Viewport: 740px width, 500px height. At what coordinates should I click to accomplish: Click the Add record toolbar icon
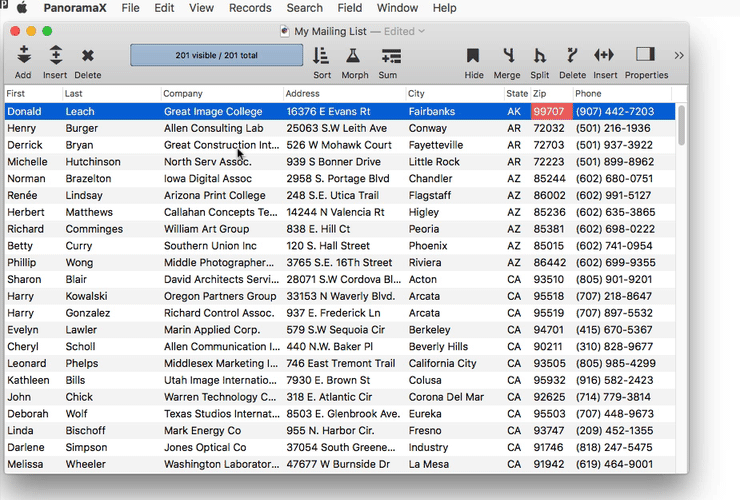pyautogui.click(x=24, y=55)
